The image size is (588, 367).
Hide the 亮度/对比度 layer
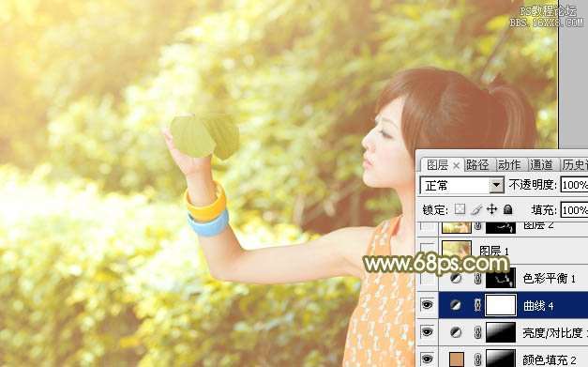[x=427, y=331]
